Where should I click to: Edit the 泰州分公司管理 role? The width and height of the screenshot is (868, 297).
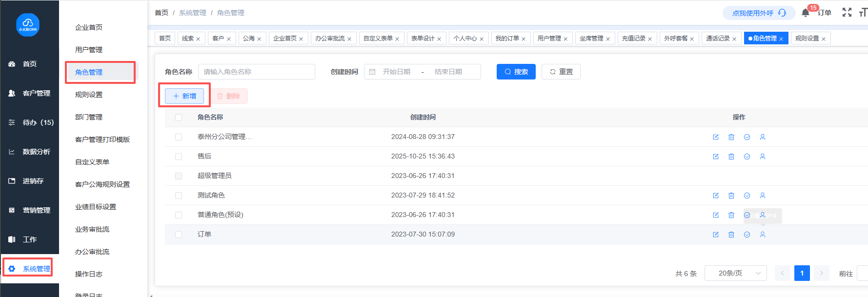pos(716,137)
